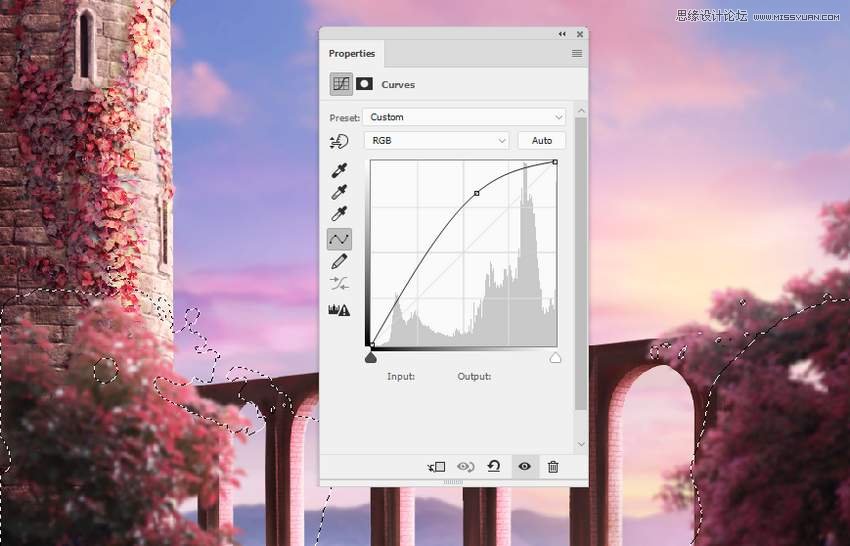Switch to the Properties tab

[351, 53]
